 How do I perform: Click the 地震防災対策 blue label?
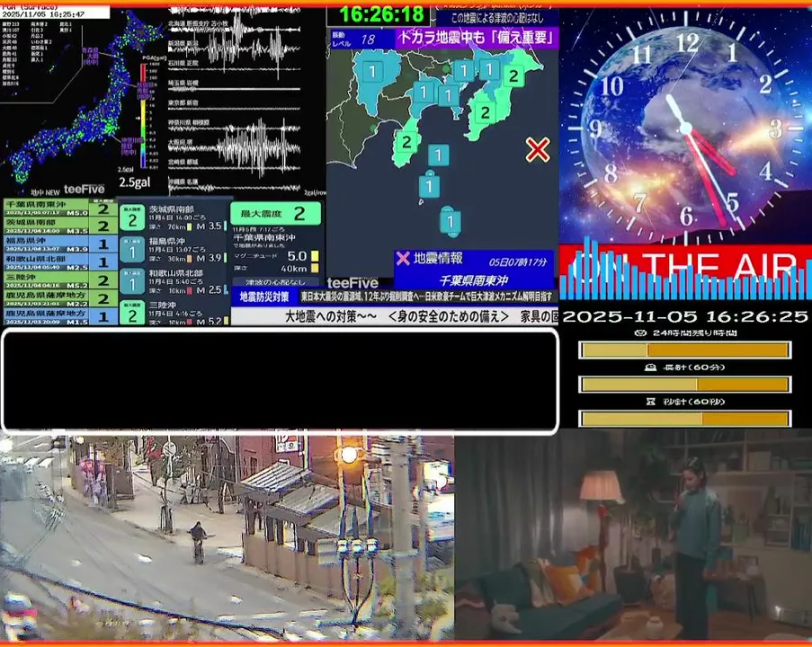click(264, 297)
